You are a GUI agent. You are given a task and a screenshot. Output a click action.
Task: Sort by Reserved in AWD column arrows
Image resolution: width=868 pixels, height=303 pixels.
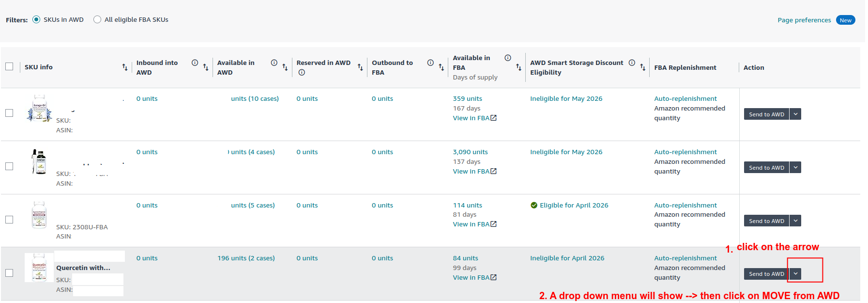pyautogui.click(x=360, y=67)
